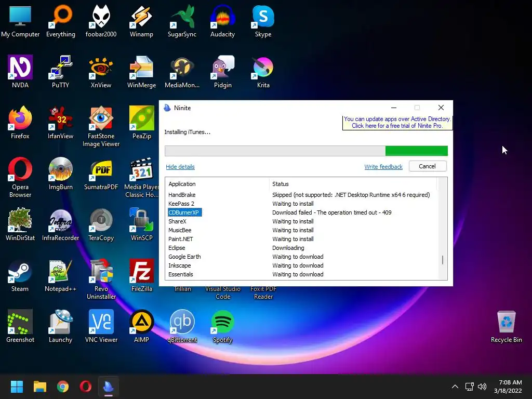
Task: Select the Winamp desktop shortcut
Action: (x=141, y=21)
